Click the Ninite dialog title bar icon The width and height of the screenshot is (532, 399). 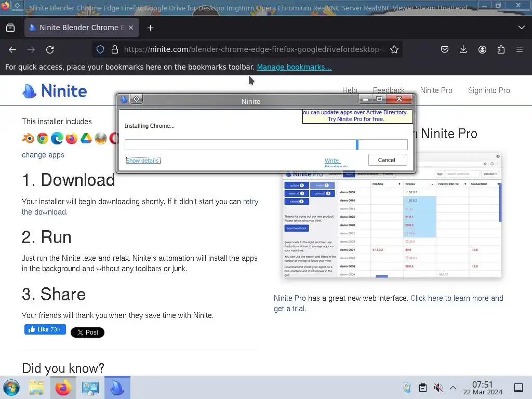coord(124,99)
